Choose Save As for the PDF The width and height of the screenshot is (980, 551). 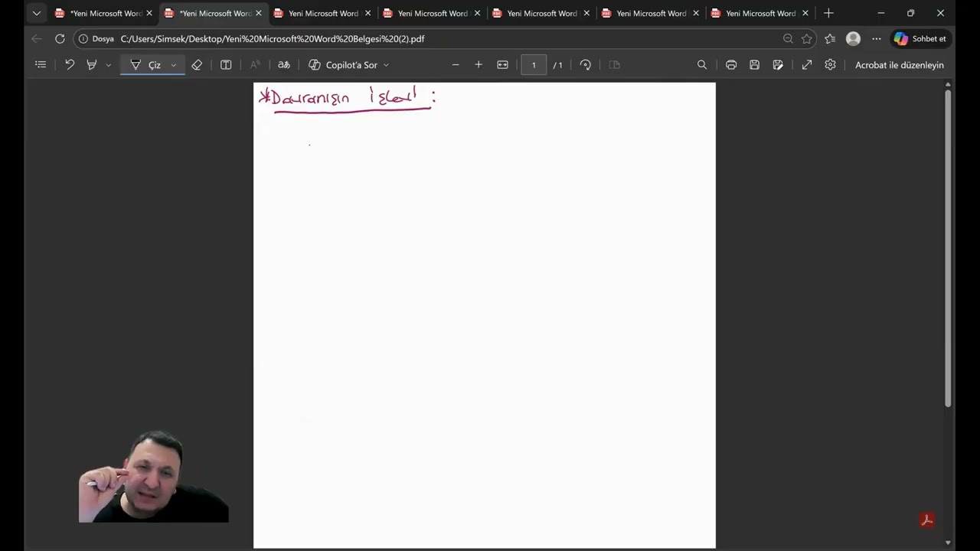pyautogui.click(x=778, y=65)
